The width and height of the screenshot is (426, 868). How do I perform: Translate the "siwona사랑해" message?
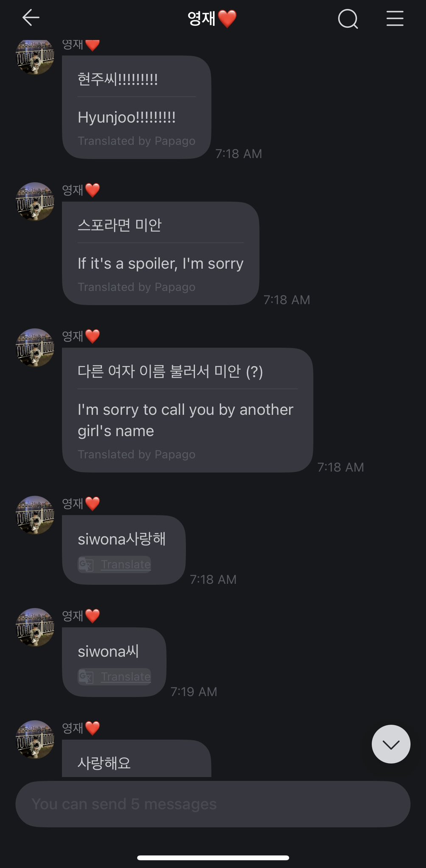126,565
